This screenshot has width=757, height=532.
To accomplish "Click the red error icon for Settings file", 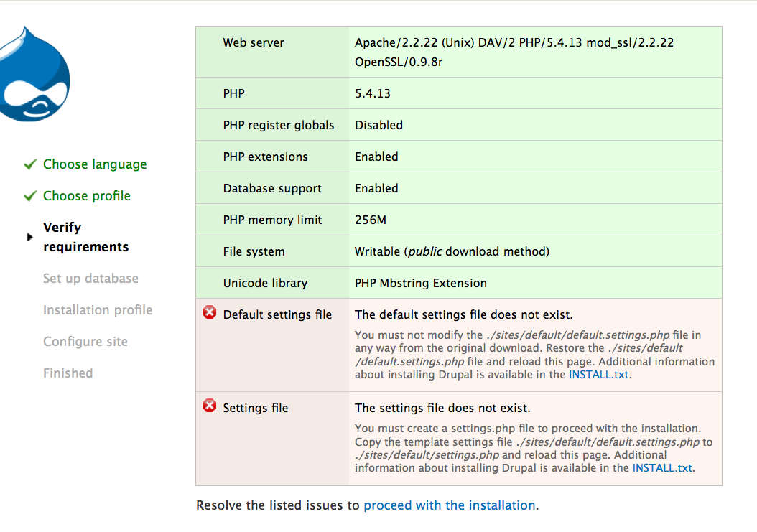I will click(x=210, y=407).
